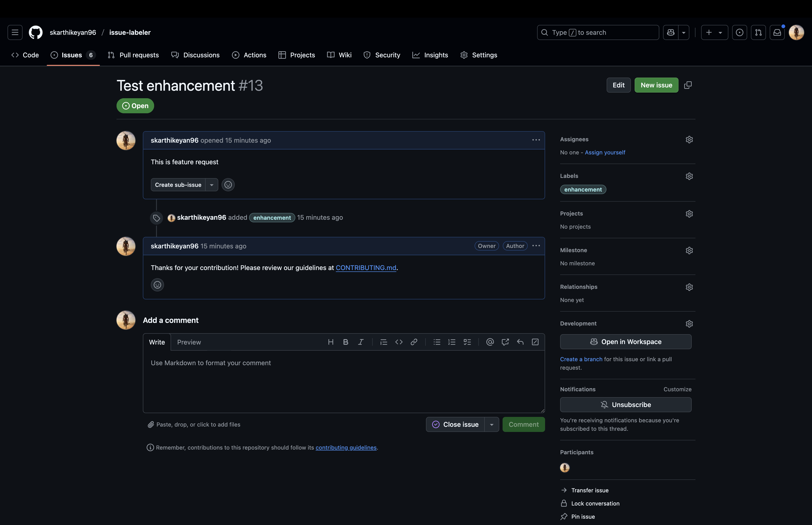Click Create sub-issue button
This screenshot has width=812, height=525.
[x=178, y=185]
